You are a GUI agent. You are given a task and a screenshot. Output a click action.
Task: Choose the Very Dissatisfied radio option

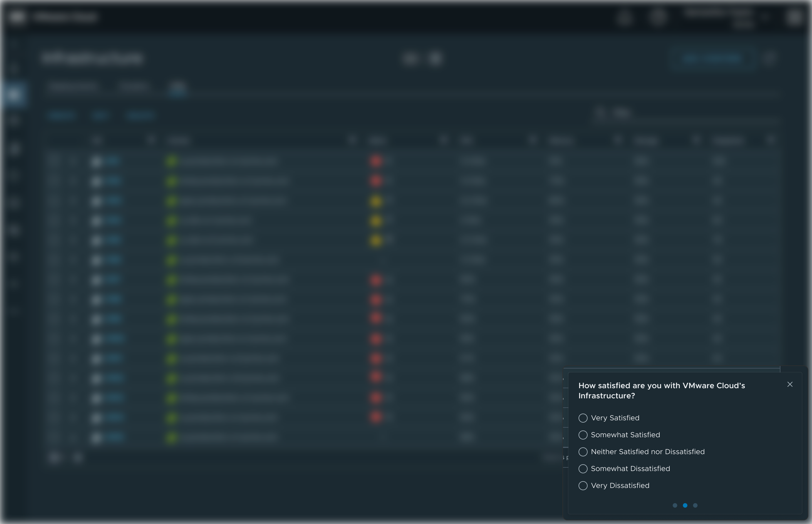click(x=583, y=486)
